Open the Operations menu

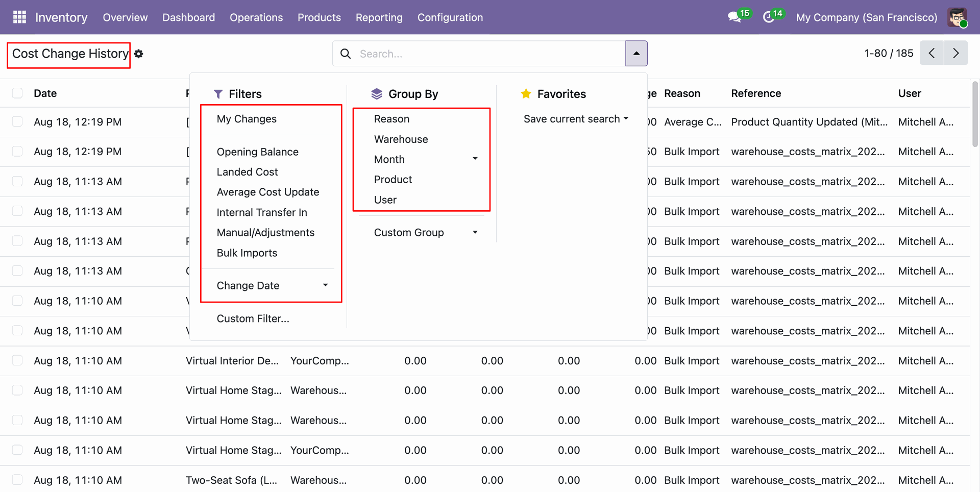click(x=256, y=17)
